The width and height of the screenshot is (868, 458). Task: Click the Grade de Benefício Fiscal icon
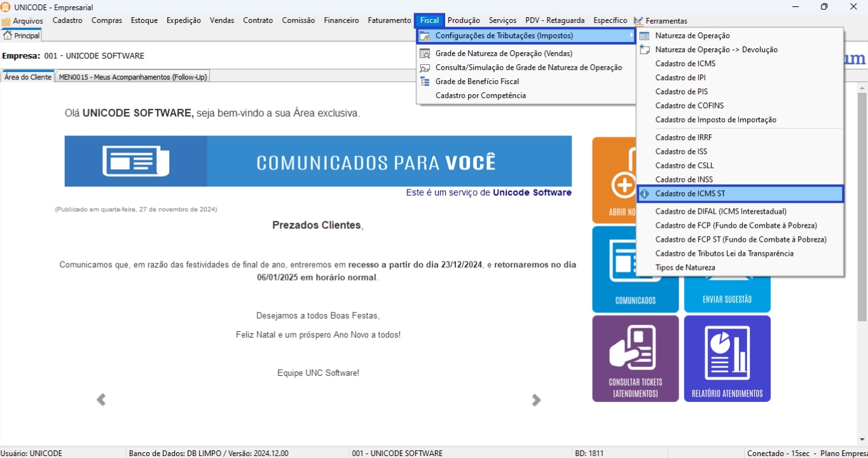tap(425, 81)
